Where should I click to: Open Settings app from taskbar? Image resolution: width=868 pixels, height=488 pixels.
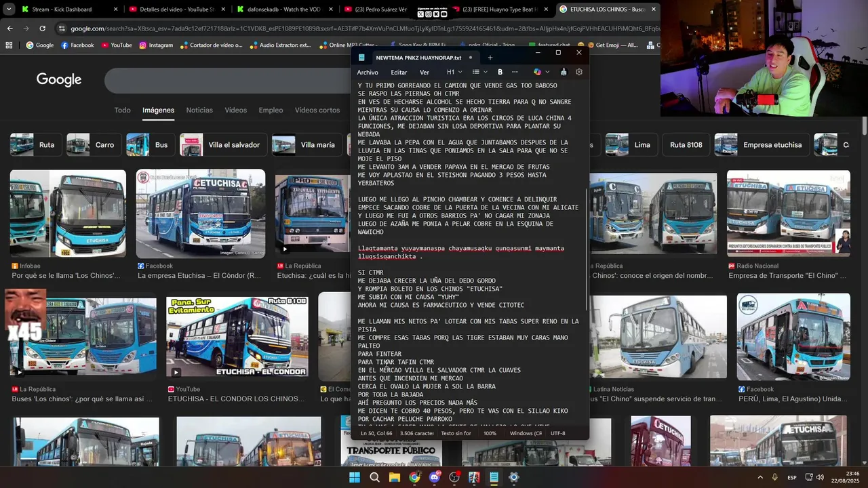click(514, 477)
